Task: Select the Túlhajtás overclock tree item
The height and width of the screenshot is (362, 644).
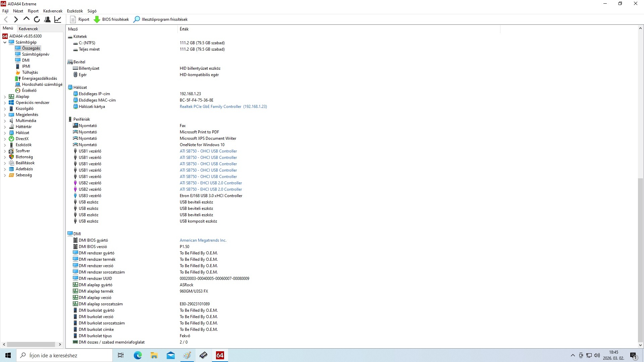Action: [30, 72]
